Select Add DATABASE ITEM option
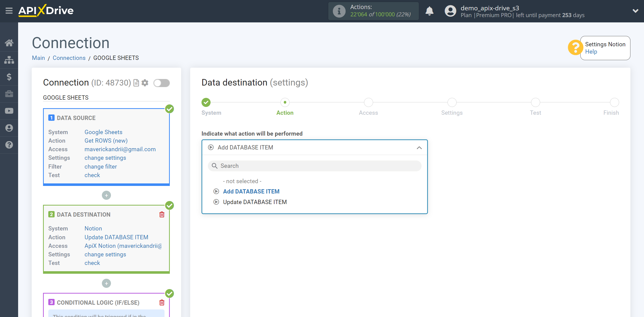Screen dimensions: 644x317 point(251,191)
